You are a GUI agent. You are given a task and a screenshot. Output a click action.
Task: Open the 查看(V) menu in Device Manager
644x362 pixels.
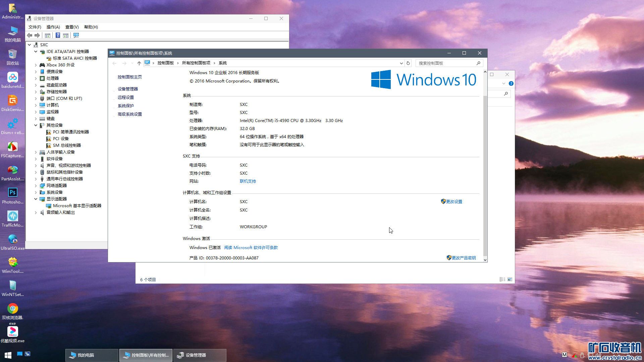click(x=72, y=27)
